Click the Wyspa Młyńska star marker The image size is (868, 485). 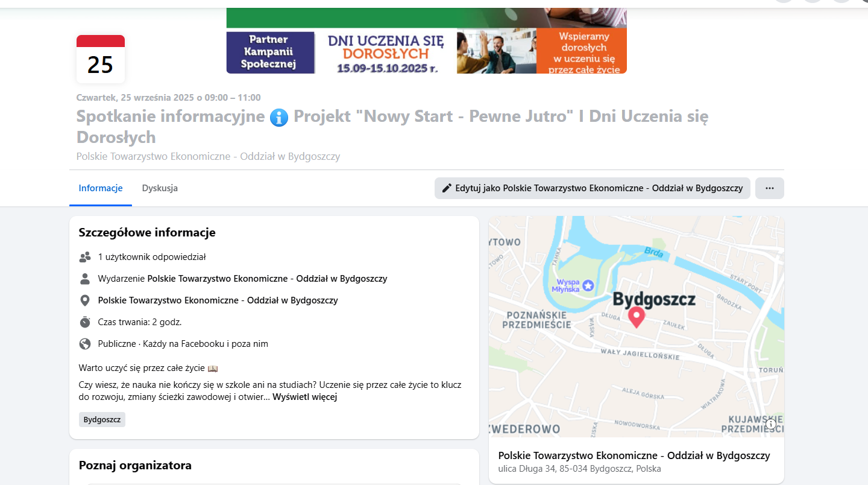(588, 285)
